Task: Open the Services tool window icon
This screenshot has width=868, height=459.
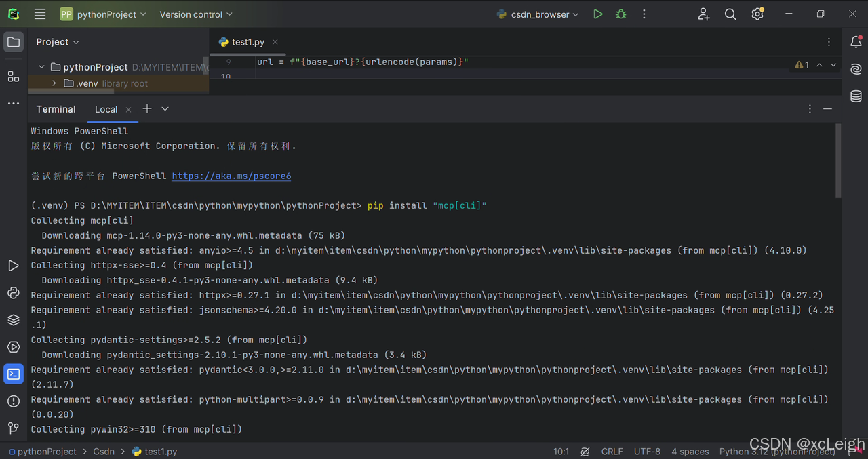Action: point(14,347)
